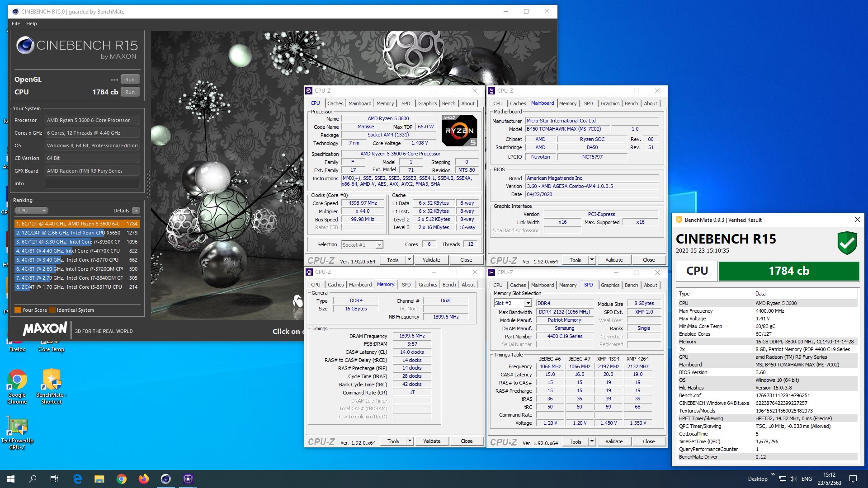Switch to CPU-Z taskbar icon
This screenshot has height=488, width=868.
tap(188, 479)
